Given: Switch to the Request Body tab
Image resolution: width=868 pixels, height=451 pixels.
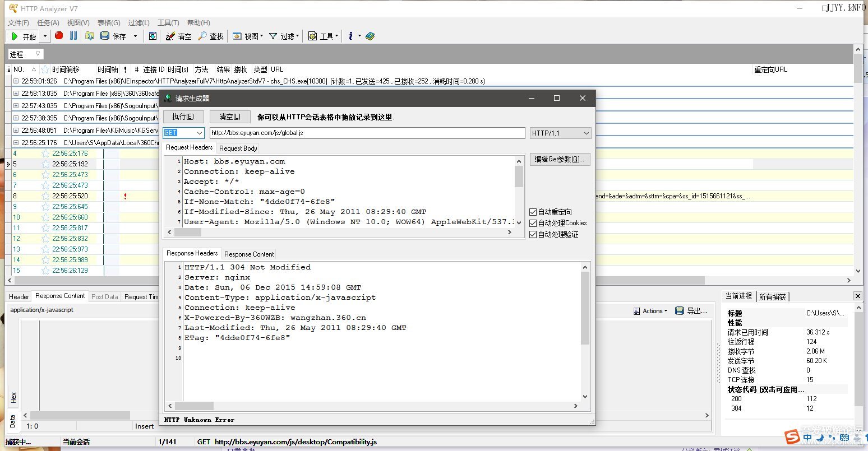Looking at the screenshot, I should pos(238,148).
